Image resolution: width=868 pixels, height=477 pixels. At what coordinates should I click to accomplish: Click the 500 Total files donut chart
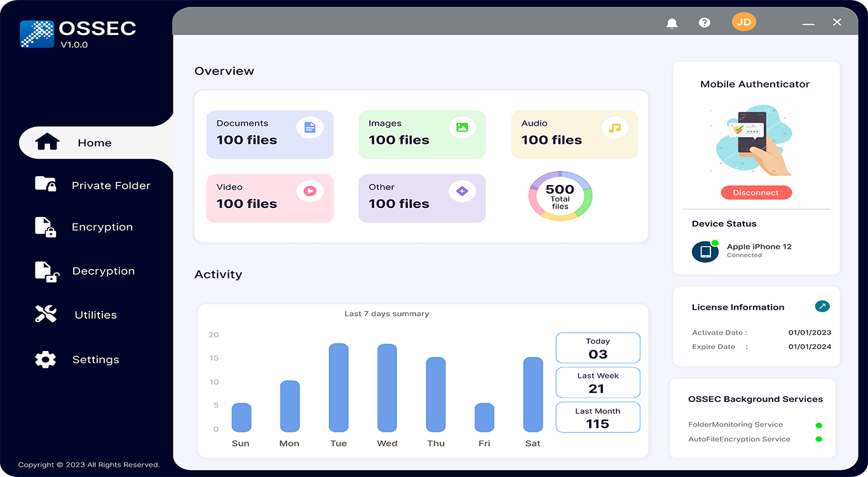click(x=560, y=196)
